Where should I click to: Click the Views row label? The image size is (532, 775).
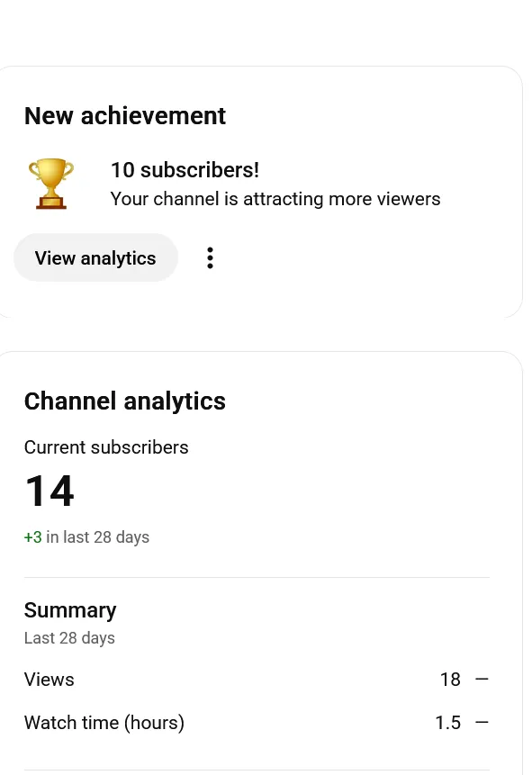coord(50,680)
